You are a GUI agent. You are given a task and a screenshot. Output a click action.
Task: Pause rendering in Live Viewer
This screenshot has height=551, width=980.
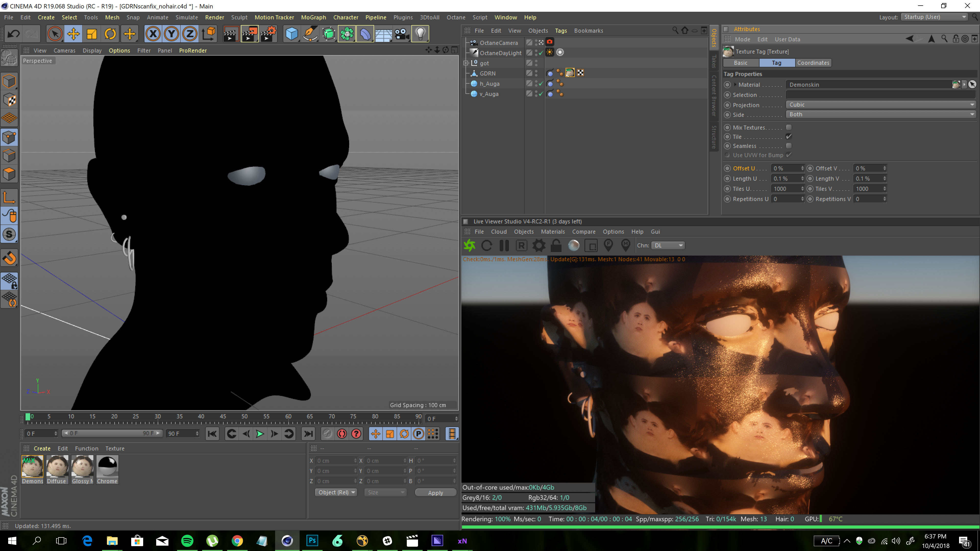pyautogui.click(x=504, y=246)
